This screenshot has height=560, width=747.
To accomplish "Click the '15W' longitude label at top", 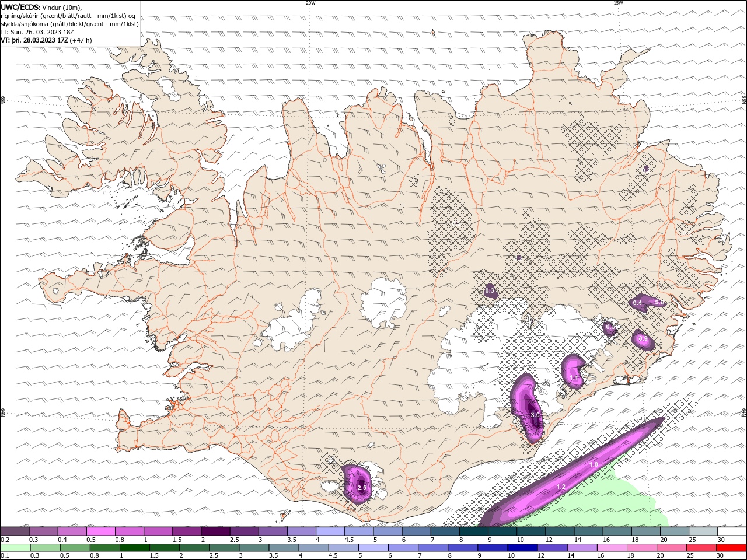I will pos(618,3).
